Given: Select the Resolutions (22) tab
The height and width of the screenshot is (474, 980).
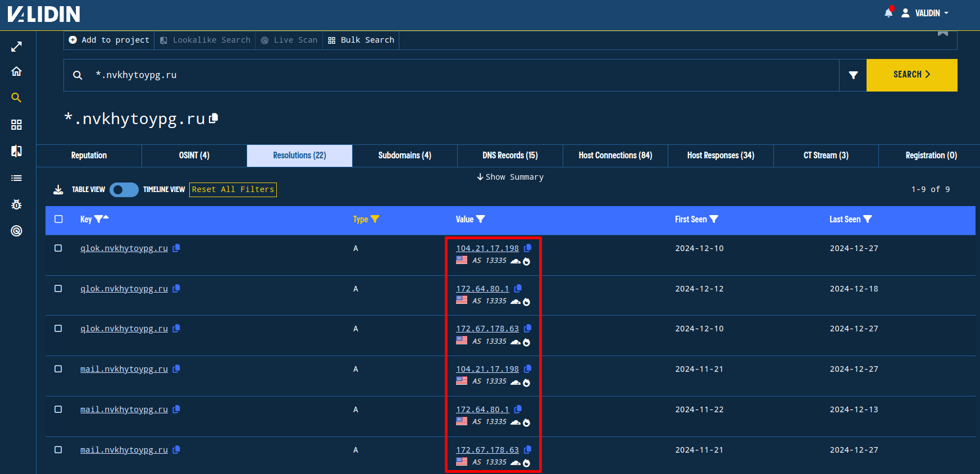Looking at the screenshot, I should (299, 156).
